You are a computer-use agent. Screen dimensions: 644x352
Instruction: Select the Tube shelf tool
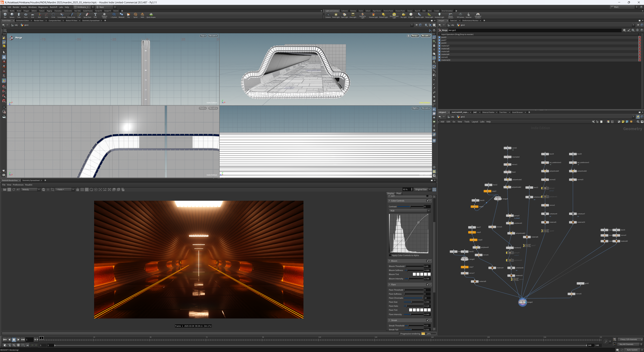point(19,15)
